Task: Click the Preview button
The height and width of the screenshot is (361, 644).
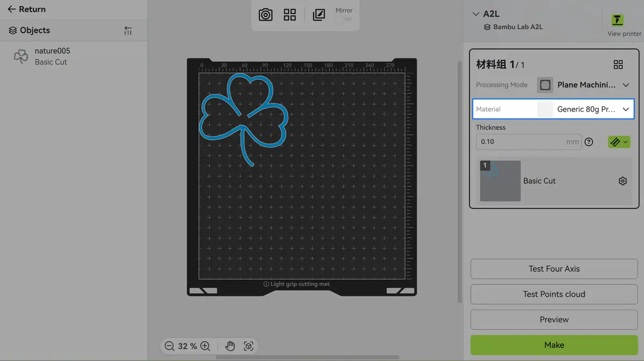Action: (x=554, y=319)
